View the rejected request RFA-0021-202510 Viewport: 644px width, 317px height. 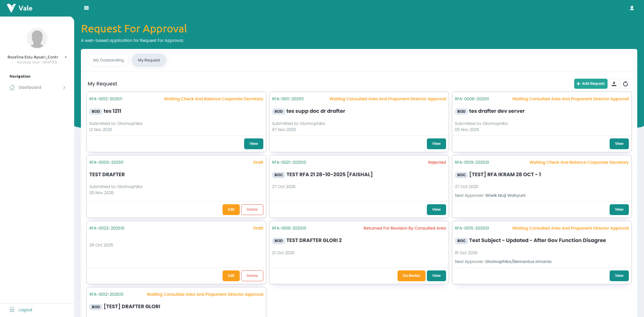pyautogui.click(x=436, y=210)
